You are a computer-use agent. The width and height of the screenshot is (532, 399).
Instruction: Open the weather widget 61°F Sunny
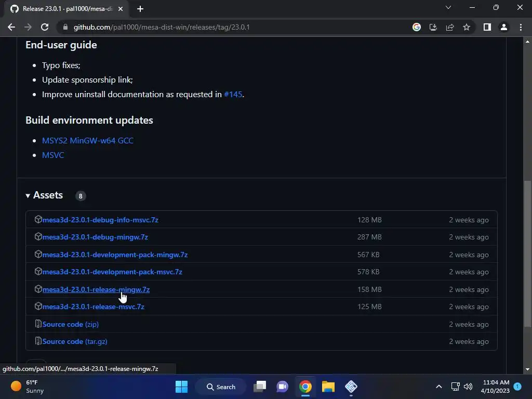pos(27,387)
